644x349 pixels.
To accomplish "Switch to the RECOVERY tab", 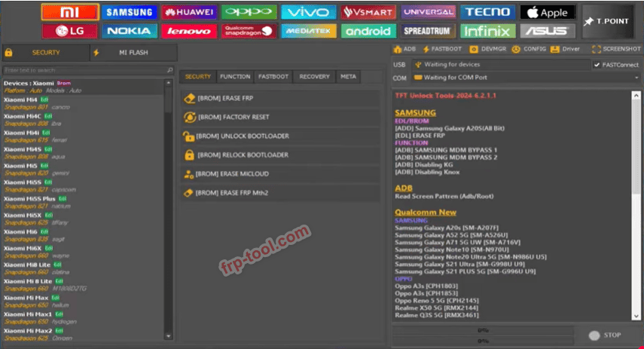I will (x=314, y=77).
